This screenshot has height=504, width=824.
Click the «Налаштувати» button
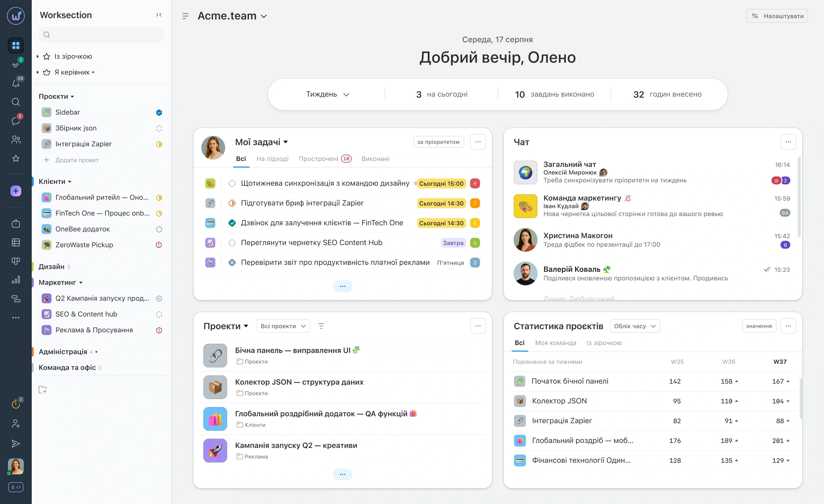click(776, 16)
